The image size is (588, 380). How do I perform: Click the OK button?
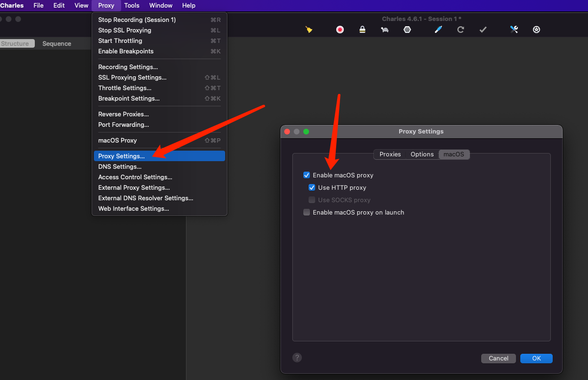(536, 358)
